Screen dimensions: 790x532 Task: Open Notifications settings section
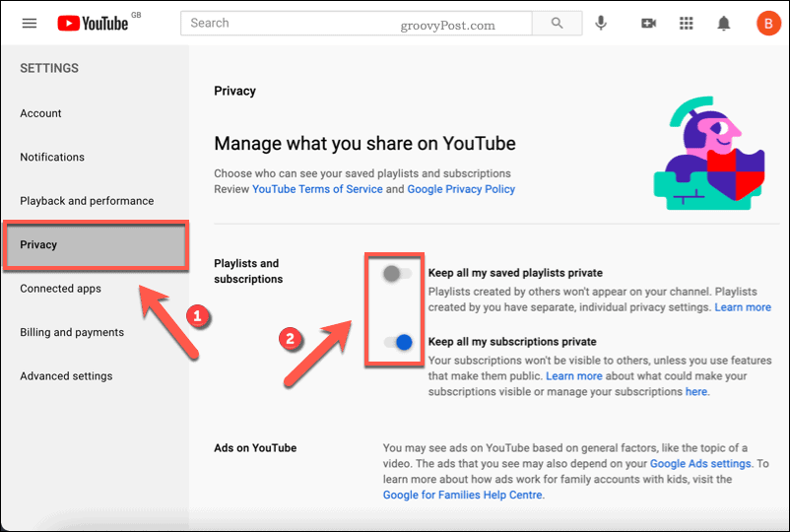52,158
